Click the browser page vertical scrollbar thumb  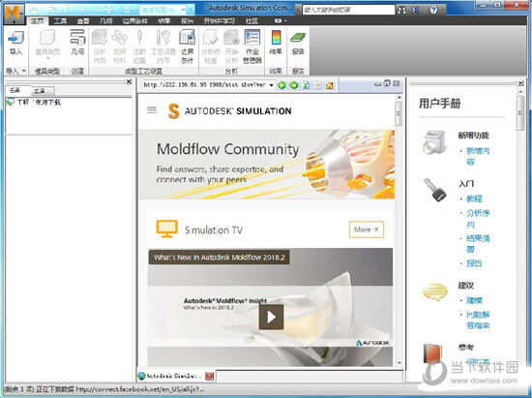tap(399, 113)
